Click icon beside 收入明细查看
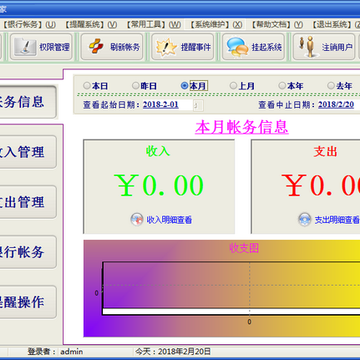360x360 pixels. pos(137,220)
